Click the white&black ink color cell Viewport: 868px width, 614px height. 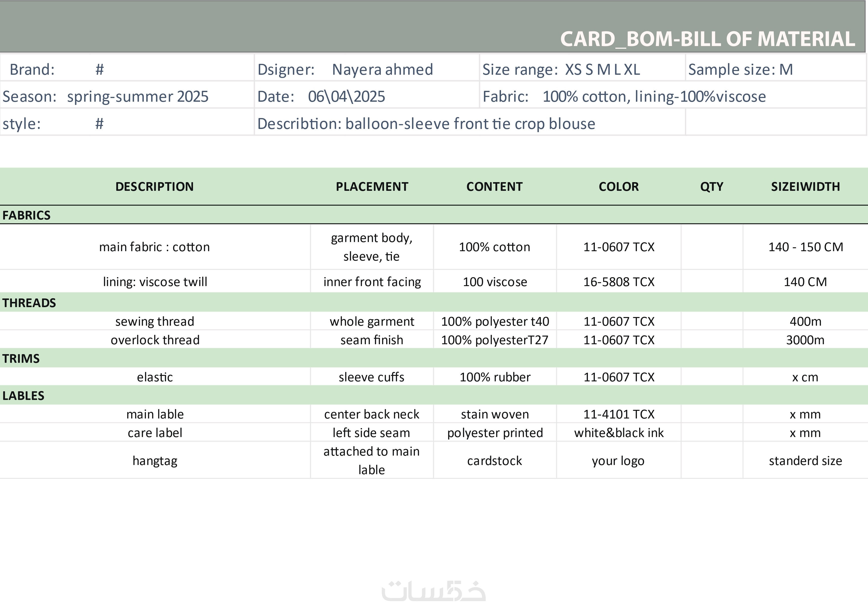point(619,433)
